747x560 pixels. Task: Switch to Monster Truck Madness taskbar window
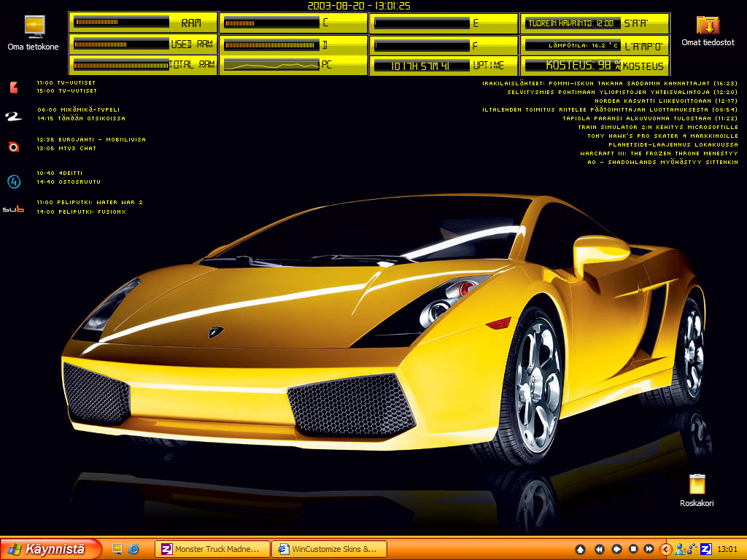click(x=212, y=549)
